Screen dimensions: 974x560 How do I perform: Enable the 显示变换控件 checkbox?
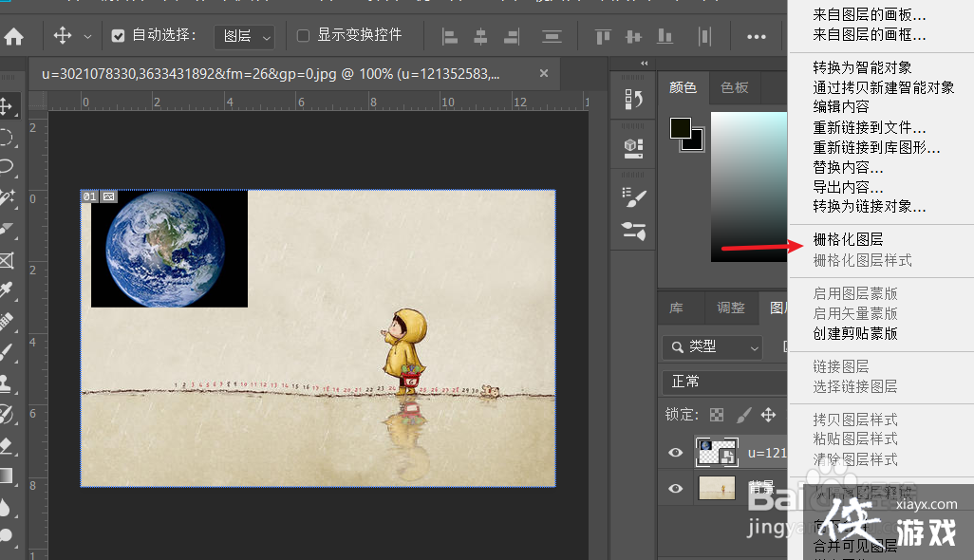tap(303, 35)
